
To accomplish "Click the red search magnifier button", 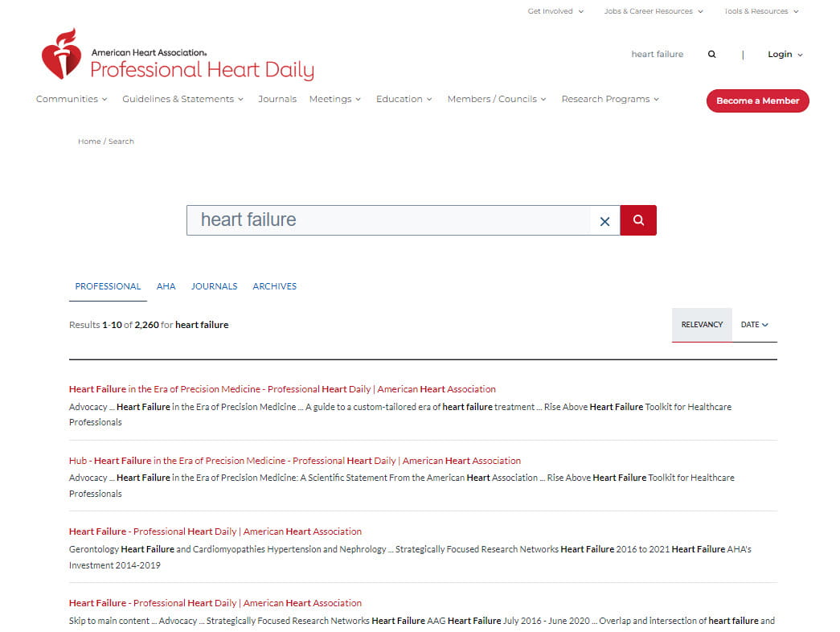I will 637,220.
